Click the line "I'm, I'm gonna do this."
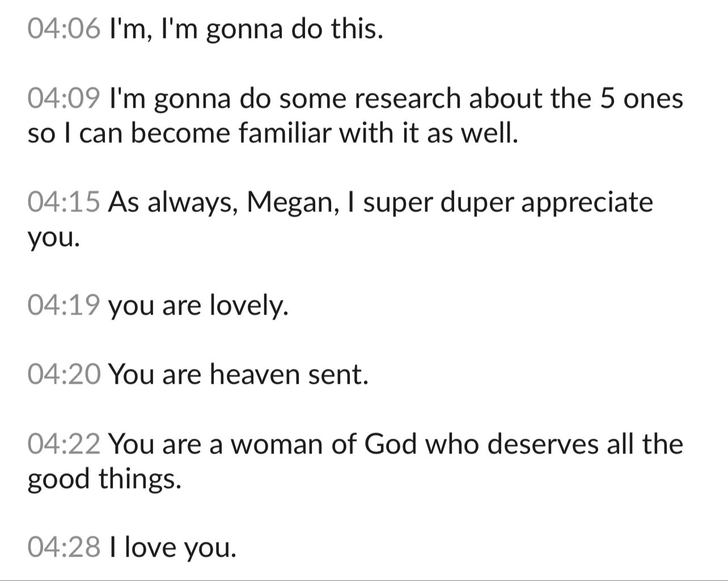 pos(246,29)
